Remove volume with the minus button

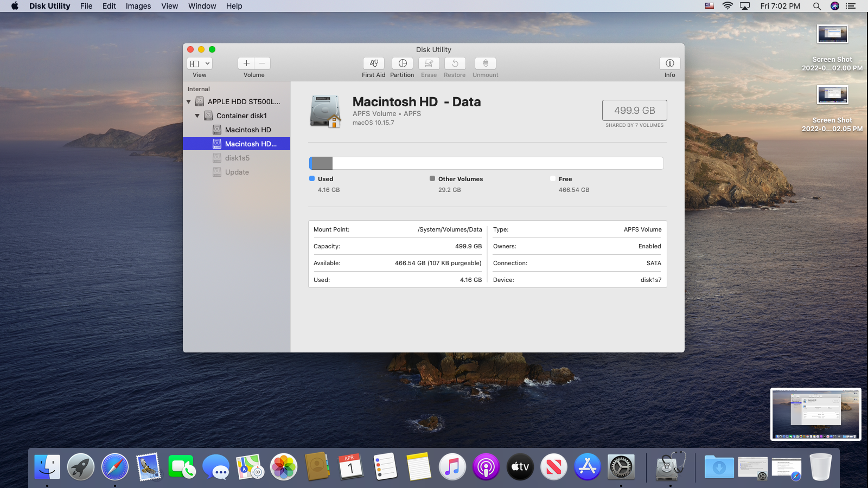(262, 63)
